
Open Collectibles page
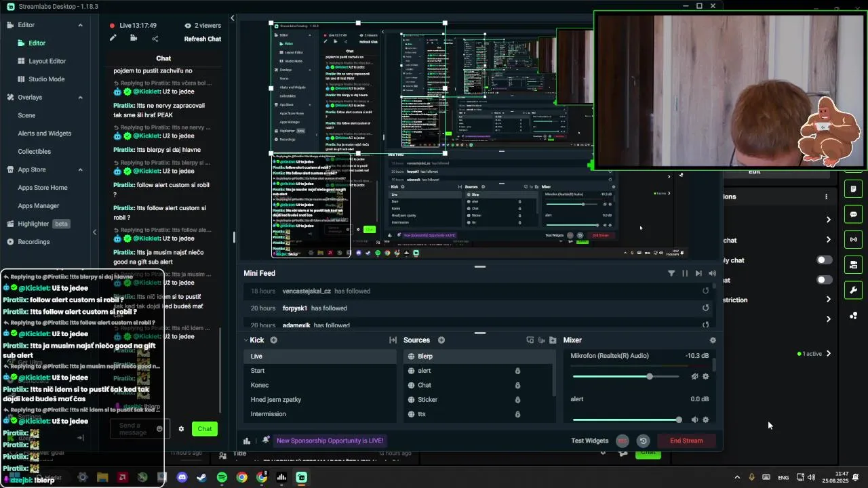coord(34,152)
